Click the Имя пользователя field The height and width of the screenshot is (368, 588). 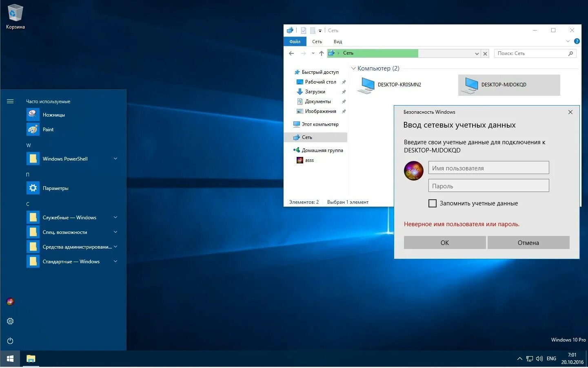point(488,168)
